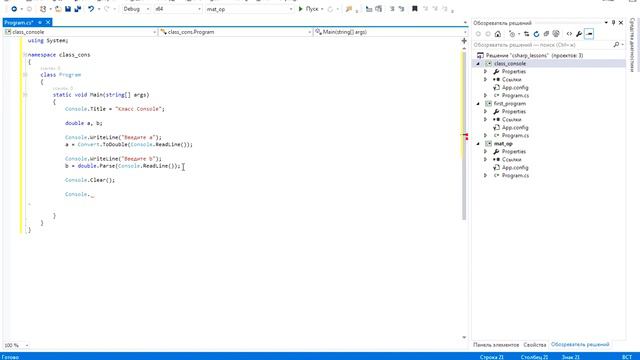Select Program.cs under mat_op
Screen dimensions: 640x360
pyautogui.click(x=515, y=176)
